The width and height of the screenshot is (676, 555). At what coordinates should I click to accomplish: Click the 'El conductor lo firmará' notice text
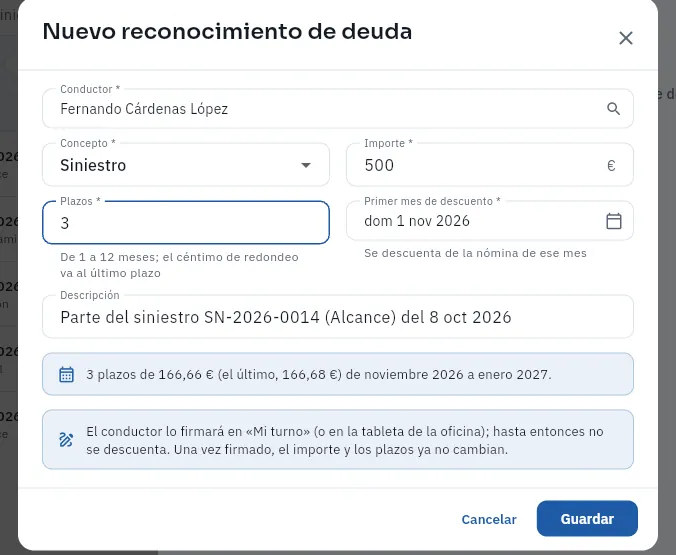pos(344,440)
